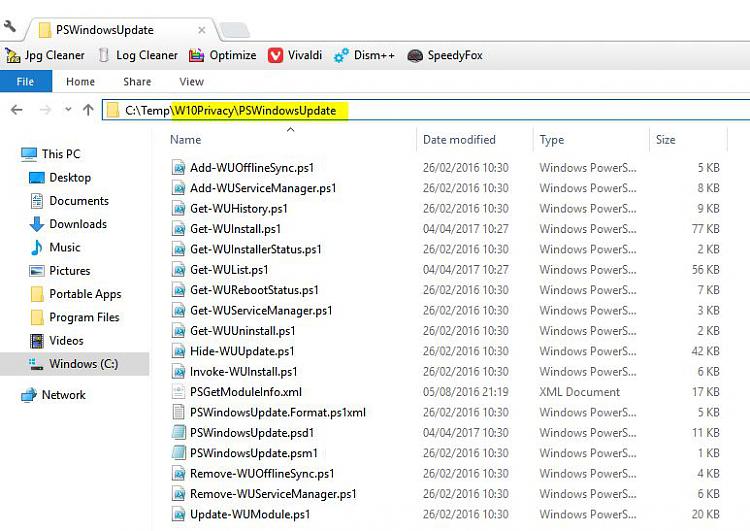Open the Vivaldi toolbar shortcut
The width and height of the screenshot is (750, 531).
click(x=295, y=55)
